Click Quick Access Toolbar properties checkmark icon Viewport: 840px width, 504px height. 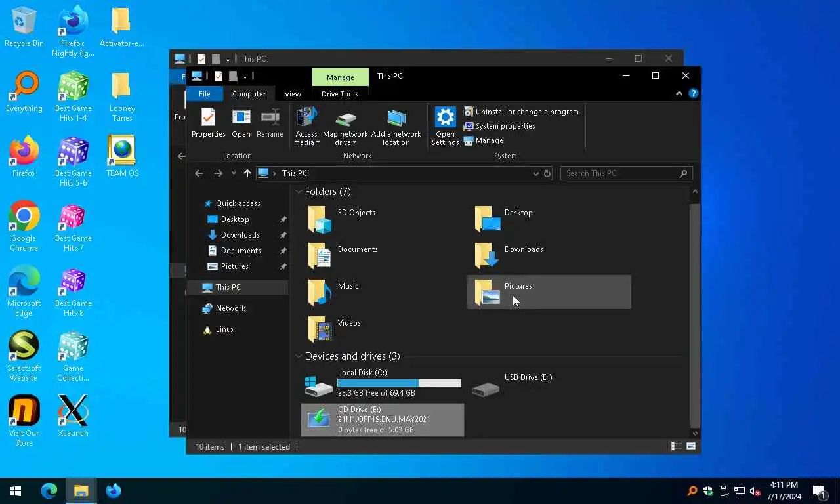(219, 76)
